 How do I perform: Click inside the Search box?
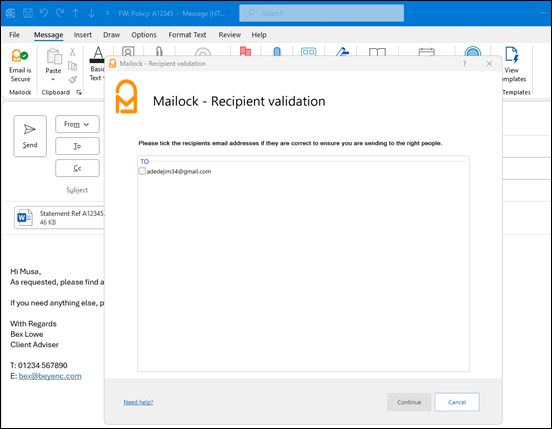[x=321, y=13]
